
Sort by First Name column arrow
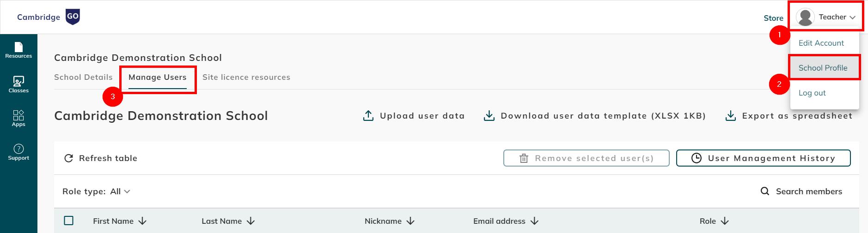pyautogui.click(x=142, y=221)
